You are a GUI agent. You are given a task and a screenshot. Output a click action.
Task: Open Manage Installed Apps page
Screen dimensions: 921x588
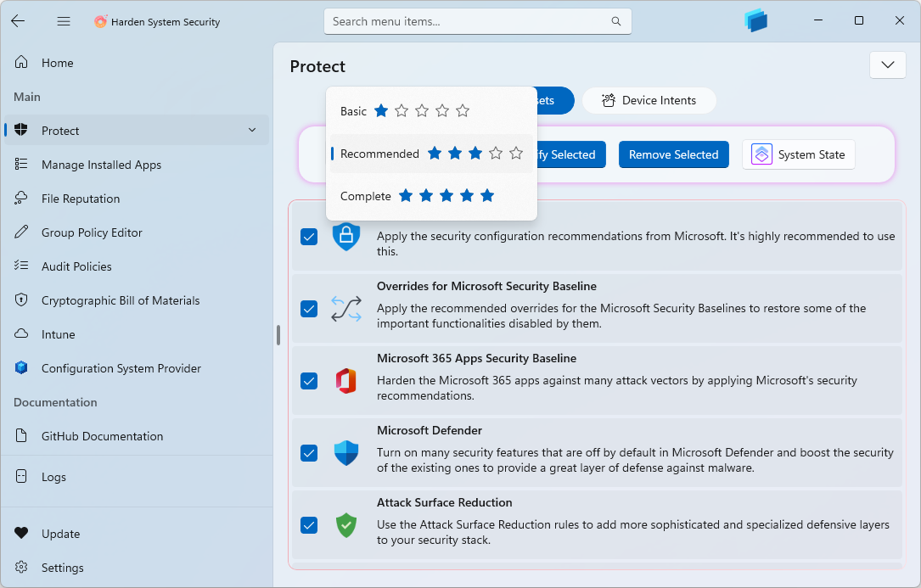tap(137, 165)
